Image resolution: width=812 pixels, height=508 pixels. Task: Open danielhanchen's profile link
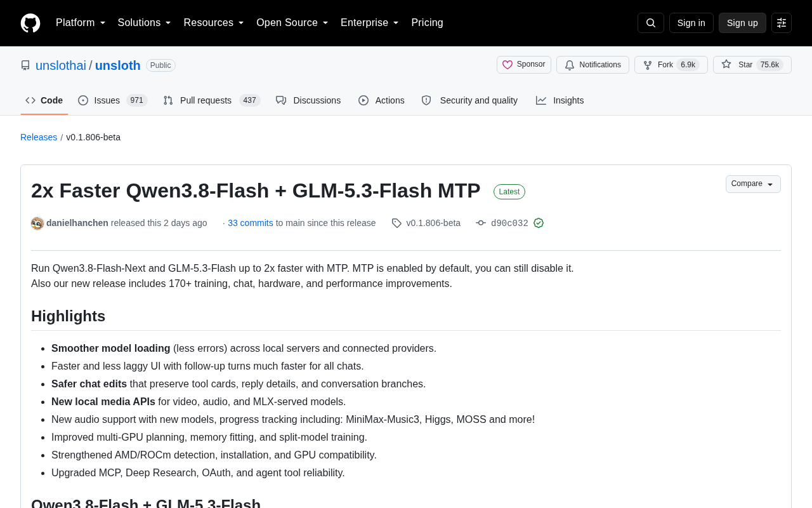(77, 223)
